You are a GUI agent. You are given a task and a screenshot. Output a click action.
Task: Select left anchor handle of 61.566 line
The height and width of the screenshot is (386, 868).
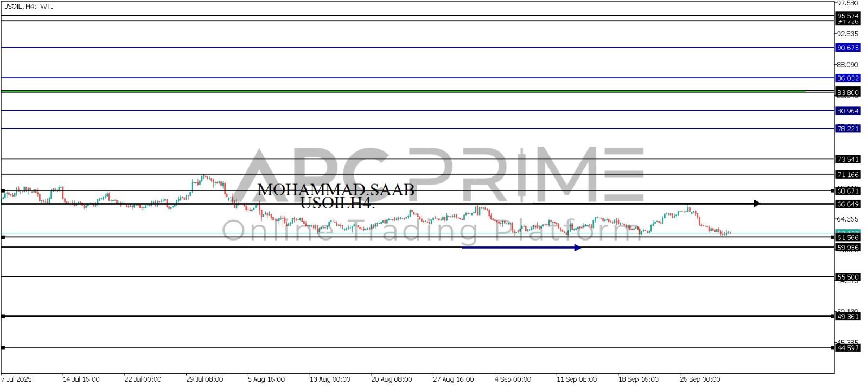pos(3,237)
